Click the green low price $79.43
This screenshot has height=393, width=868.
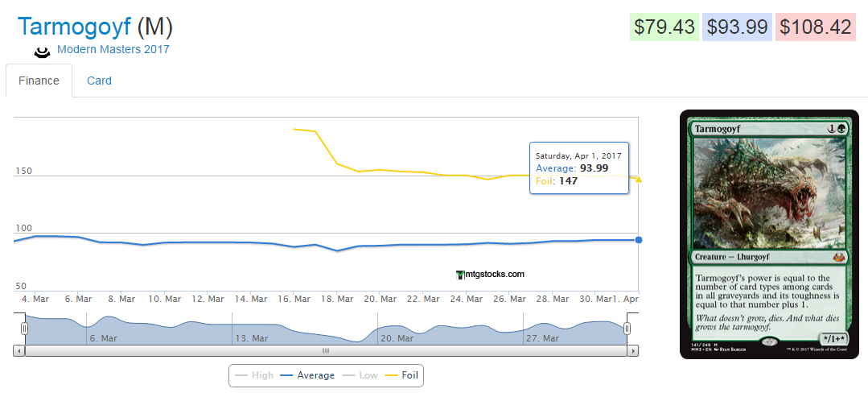tap(664, 27)
